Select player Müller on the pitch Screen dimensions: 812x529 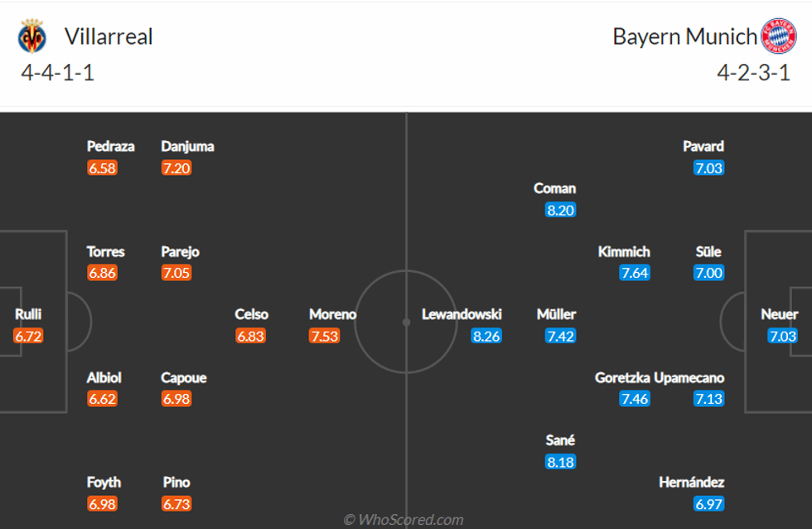[556, 315]
